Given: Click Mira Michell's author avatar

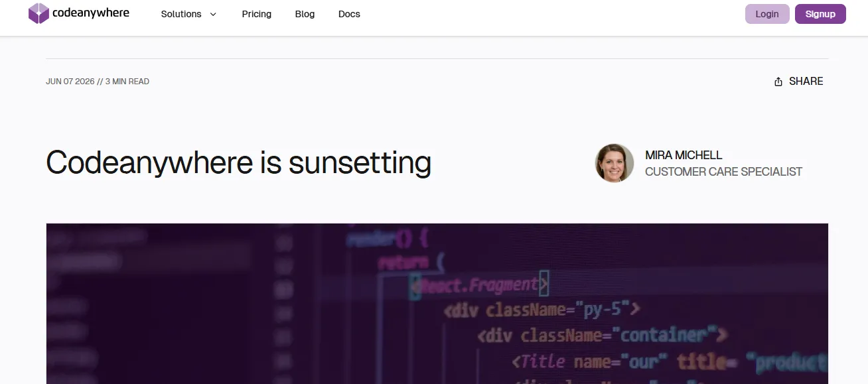Looking at the screenshot, I should coord(615,163).
